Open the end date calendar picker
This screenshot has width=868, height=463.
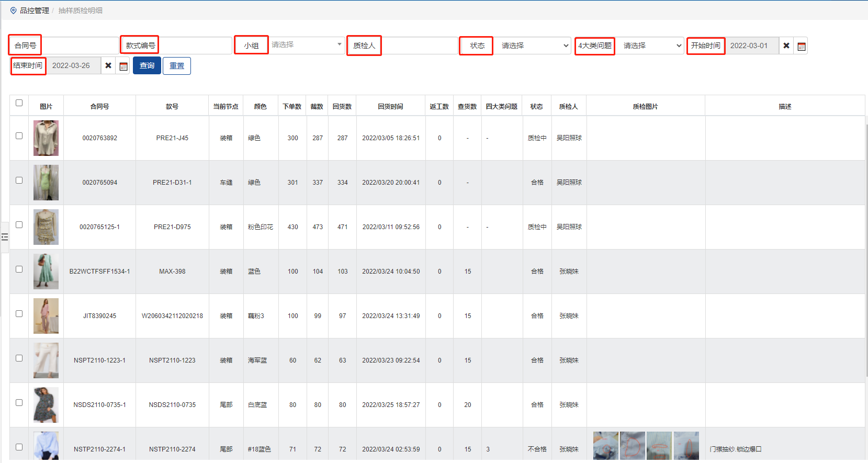coord(123,66)
